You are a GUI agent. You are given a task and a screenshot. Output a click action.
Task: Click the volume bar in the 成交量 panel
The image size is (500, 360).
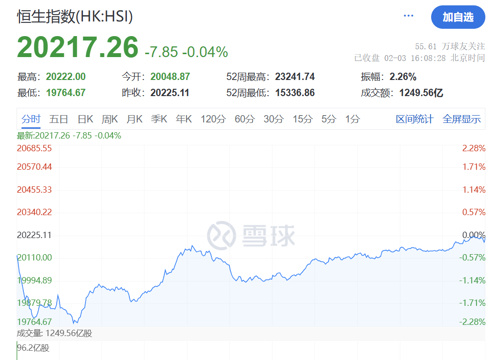(x=17, y=351)
